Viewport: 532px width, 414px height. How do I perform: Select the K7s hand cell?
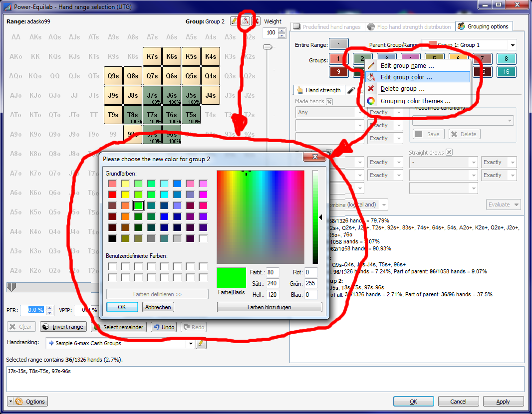pyautogui.click(x=152, y=56)
